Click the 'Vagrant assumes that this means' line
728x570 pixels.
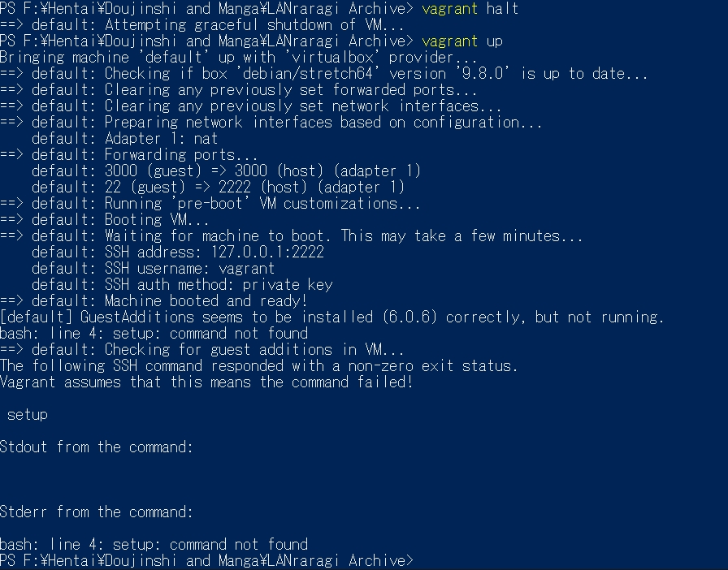pos(206,382)
